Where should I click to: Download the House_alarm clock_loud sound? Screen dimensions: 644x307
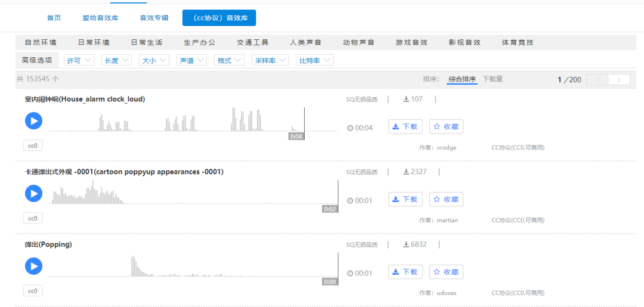tap(405, 126)
